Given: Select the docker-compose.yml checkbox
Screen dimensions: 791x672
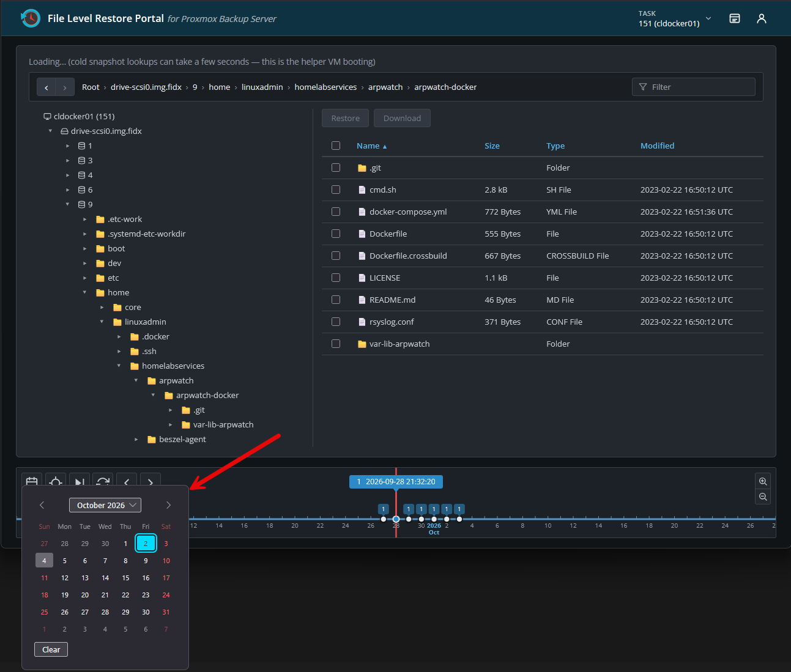Looking at the screenshot, I should [x=336, y=212].
